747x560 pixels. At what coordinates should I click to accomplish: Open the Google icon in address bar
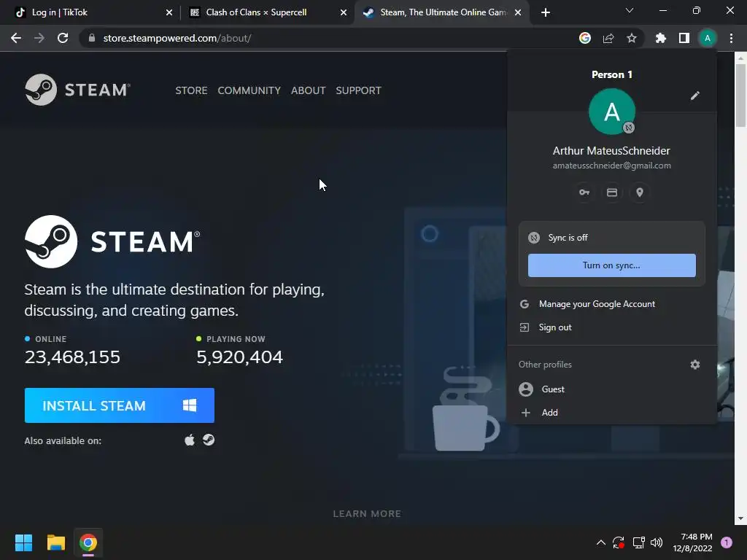tap(585, 38)
